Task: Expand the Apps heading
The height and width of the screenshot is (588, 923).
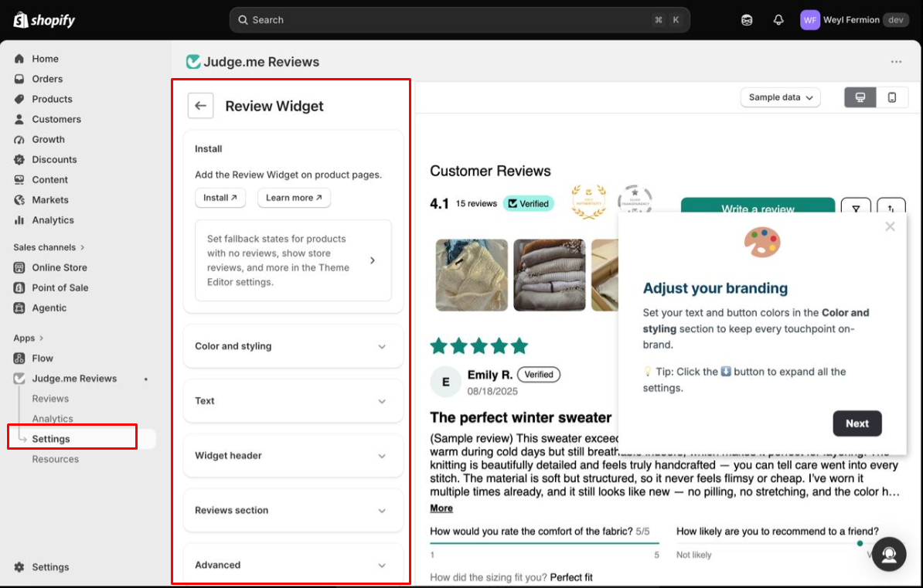Action: coord(29,338)
